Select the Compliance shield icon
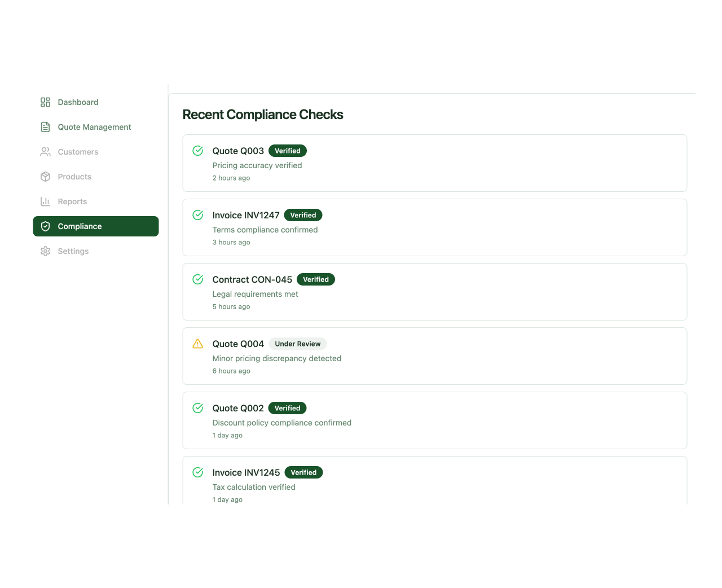Viewport: 722px width, 588px height. pos(45,226)
